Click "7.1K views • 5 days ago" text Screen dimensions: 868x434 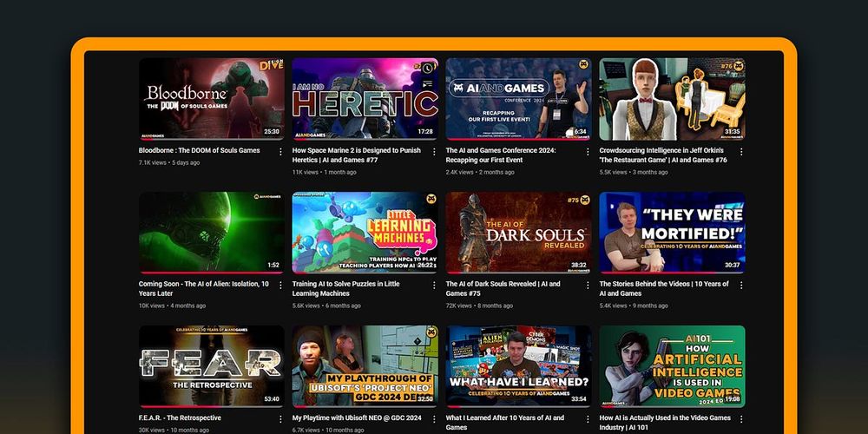(169, 163)
